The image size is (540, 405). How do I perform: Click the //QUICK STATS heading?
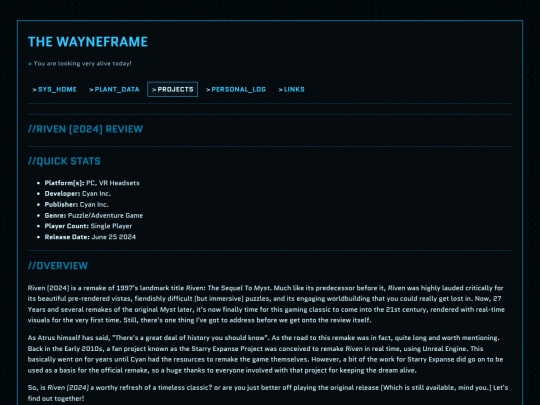click(x=64, y=161)
